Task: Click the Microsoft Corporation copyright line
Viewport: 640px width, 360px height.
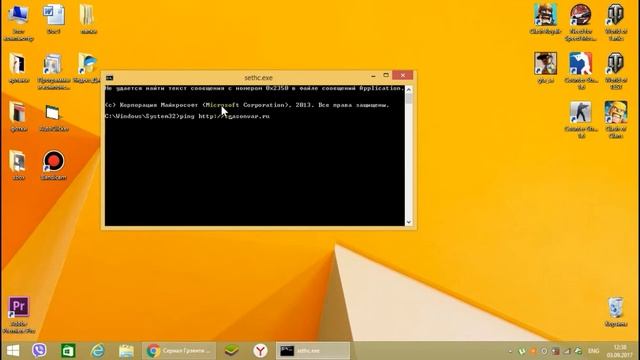Action: pos(247,105)
